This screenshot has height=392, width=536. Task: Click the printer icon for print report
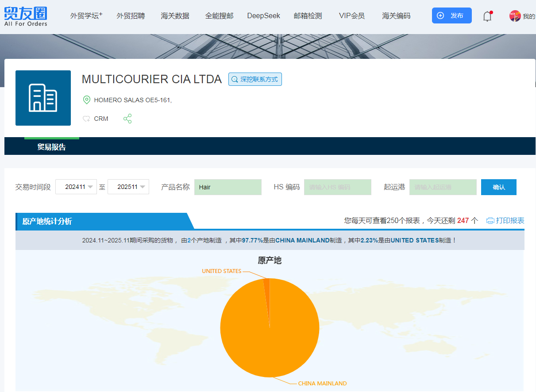(490, 220)
